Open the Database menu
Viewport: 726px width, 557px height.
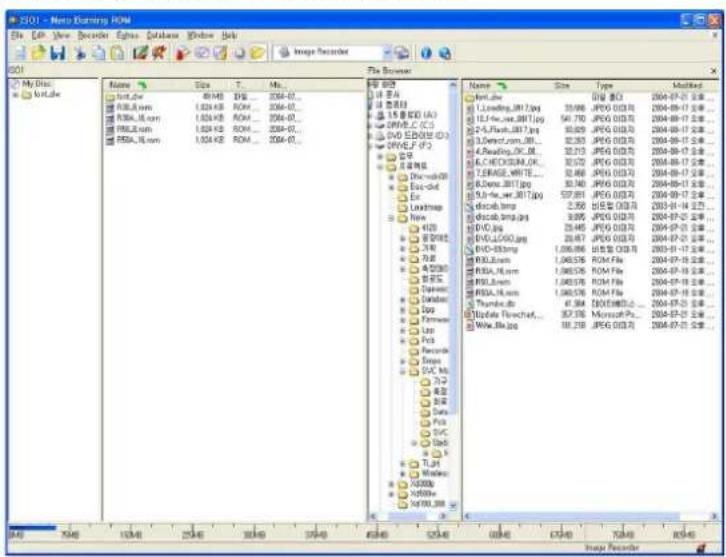click(163, 35)
